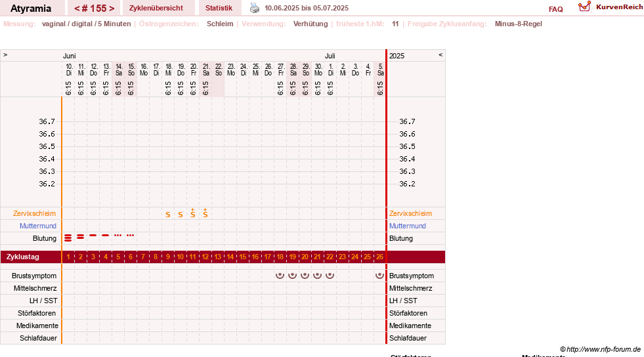Select the Atyramia tab
The width and height of the screenshot is (644, 357).
tap(31, 9)
